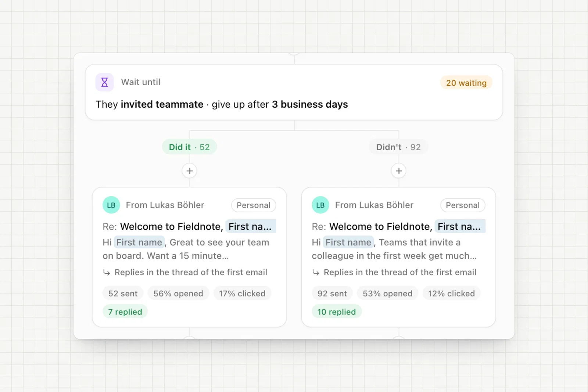Viewport: 588px width, 392px height.
Task: Click the First name token in the left email body
Action: click(139, 242)
